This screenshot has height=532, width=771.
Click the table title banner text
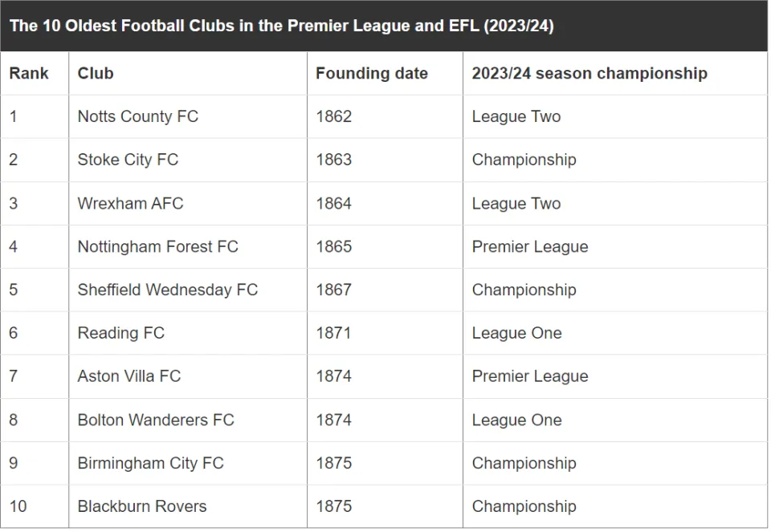click(x=282, y=26)
